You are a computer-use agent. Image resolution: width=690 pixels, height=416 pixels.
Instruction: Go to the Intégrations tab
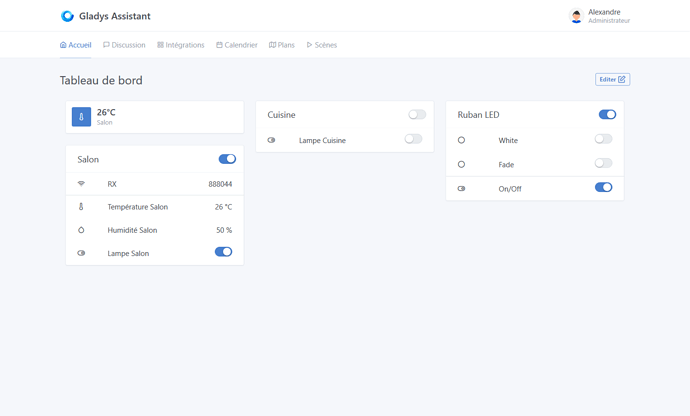(x=181, y=45)
